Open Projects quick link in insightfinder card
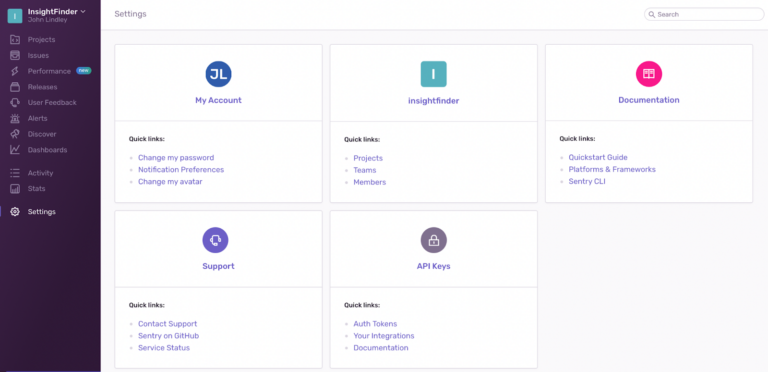Image resolution: width=768 pixels, height=372 pixels. pyautogui.click(x=368, y=158)
